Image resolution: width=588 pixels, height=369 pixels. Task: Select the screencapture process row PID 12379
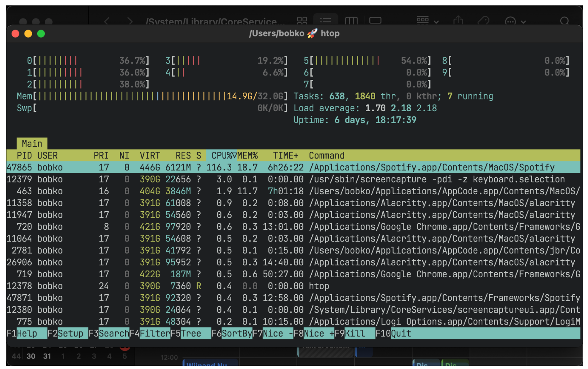point(293,179)
